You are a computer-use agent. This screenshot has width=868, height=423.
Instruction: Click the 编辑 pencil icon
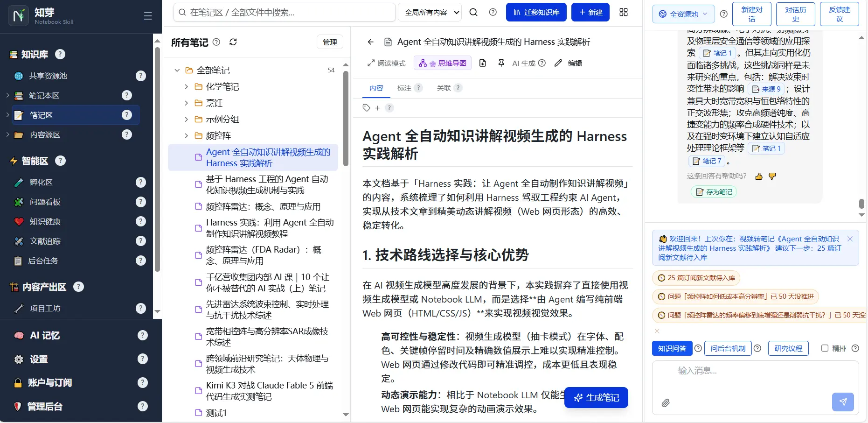(x=568, y=63)
